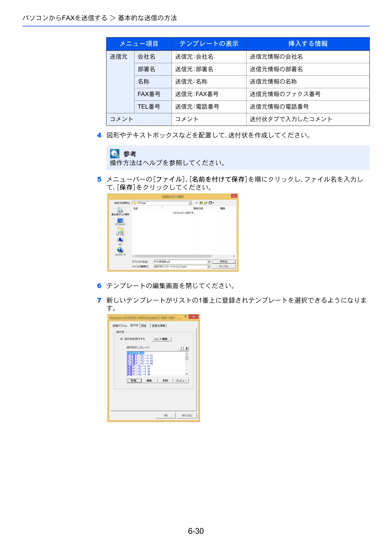This screenshot has width=392, height=555.
Task: Switch to the 送信元情報 tab
Action: [x=158, y=326]
